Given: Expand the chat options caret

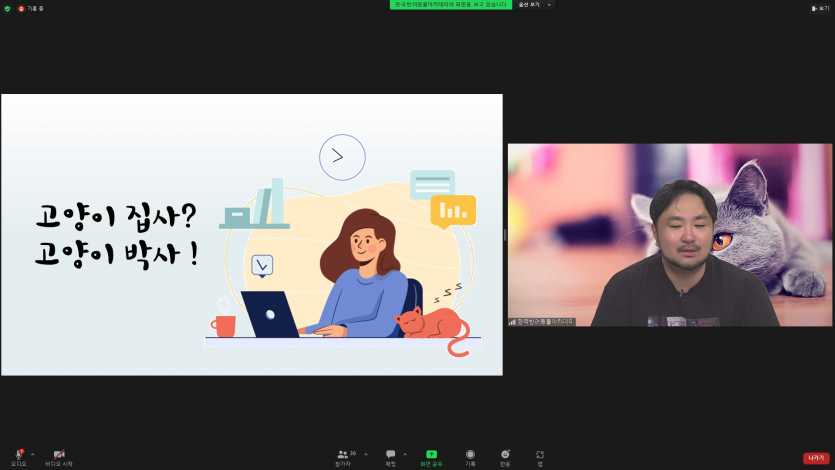Looking at the screenshot, I should point(405,455).
